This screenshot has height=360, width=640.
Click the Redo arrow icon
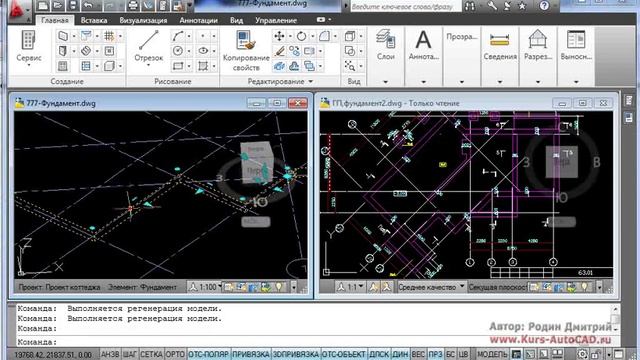point(109,5)
